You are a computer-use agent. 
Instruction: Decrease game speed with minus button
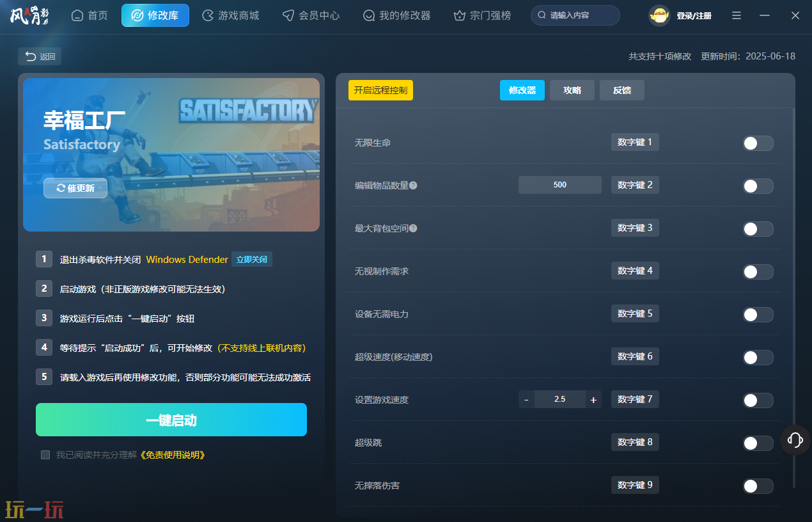(526, 399)
